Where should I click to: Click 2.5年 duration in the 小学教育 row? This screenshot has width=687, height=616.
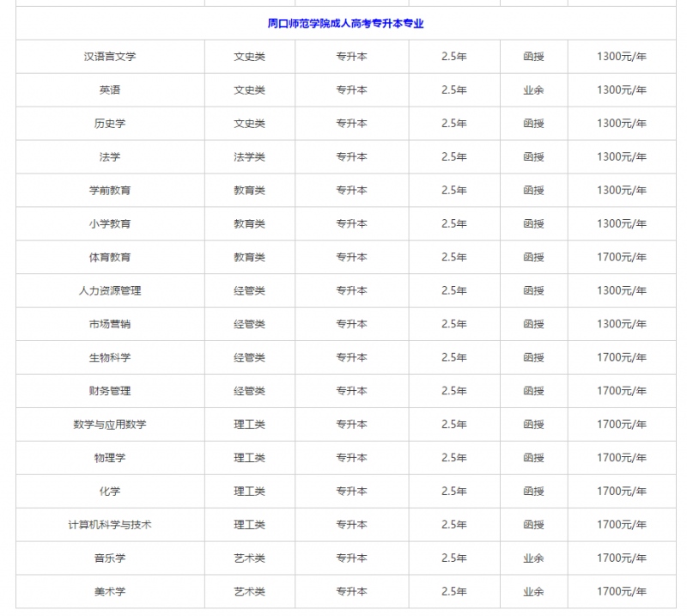[x=454, y=223]
